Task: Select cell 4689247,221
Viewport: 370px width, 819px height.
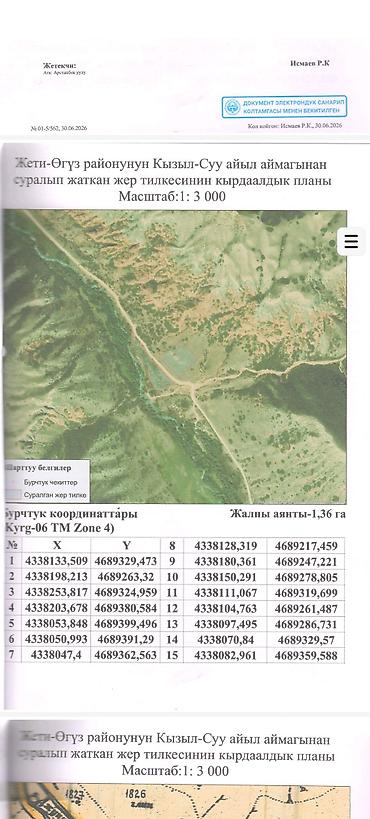Action: tap(306, 561)
